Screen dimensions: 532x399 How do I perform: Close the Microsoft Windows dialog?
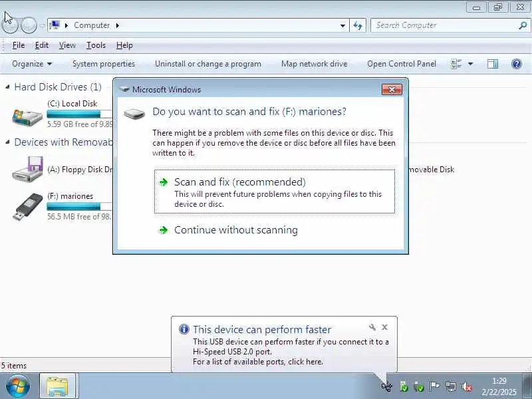pos(392,90)
